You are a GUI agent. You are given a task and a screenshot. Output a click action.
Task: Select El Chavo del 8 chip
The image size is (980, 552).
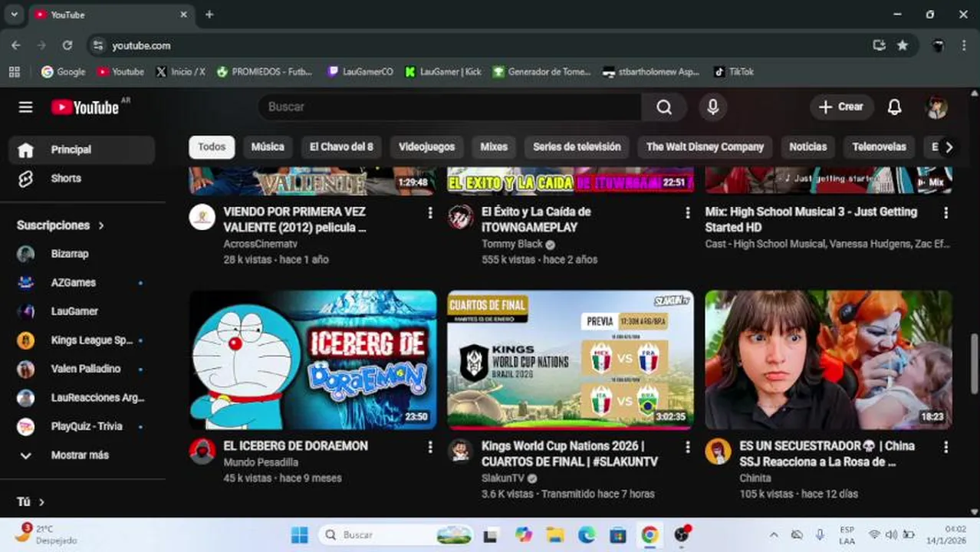tap(341, 147)
